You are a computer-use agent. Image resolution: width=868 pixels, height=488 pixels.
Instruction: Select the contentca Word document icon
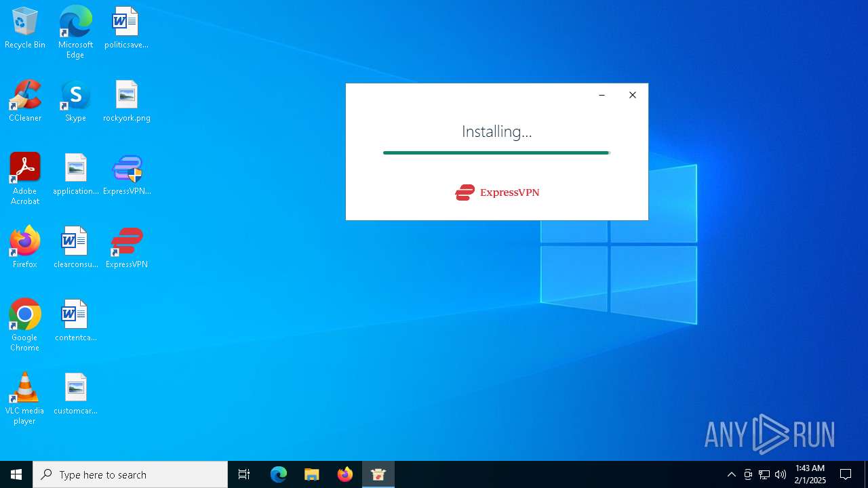tap(75, 321)
